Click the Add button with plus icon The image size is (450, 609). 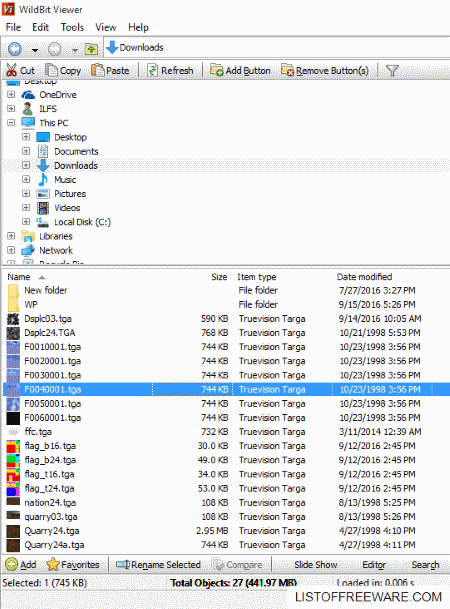pos(21,564)
